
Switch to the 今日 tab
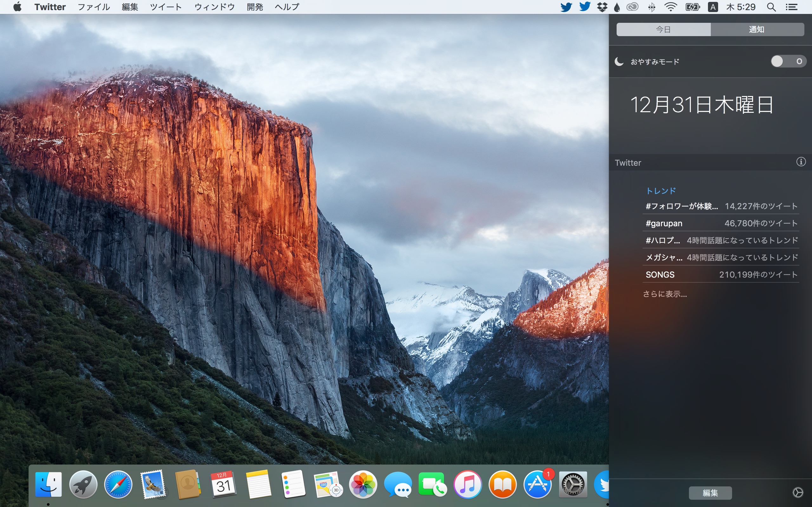click(663, 29)
